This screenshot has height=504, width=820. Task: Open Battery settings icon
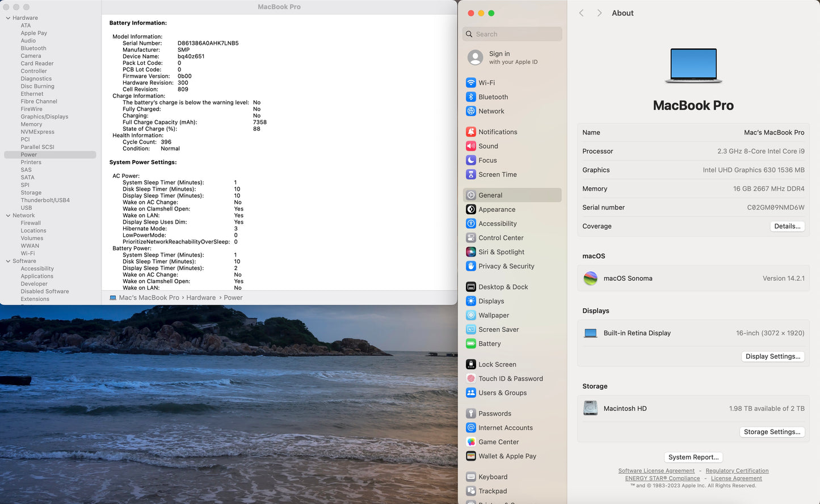click(x=471, y=343)
